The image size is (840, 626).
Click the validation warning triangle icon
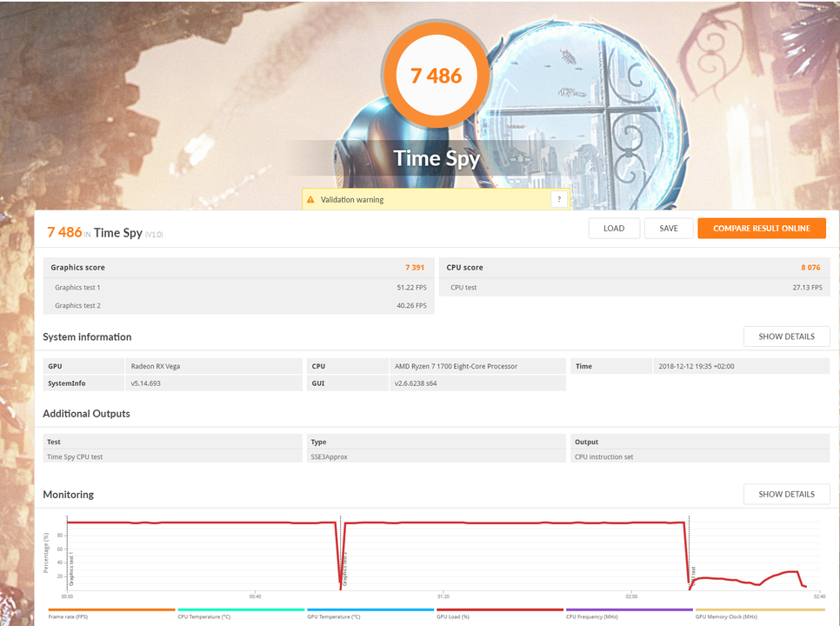point(310,200)
